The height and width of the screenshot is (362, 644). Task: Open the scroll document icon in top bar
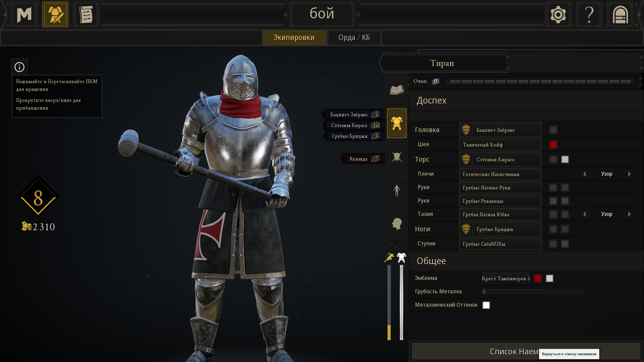click(86, 14)
